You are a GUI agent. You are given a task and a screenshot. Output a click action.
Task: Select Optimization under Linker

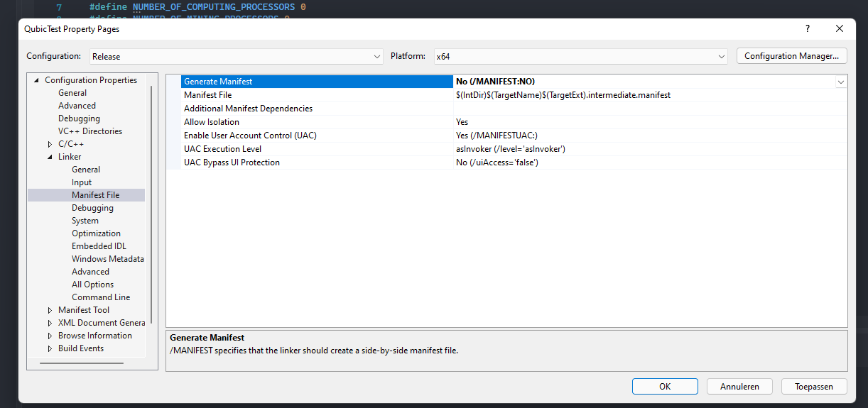pos(96,233)
